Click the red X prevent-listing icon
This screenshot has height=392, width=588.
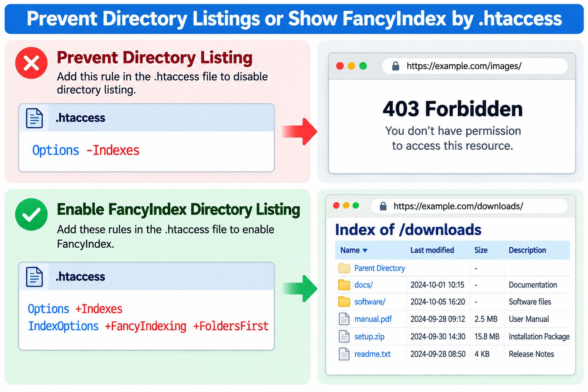[x=31, y=63]
